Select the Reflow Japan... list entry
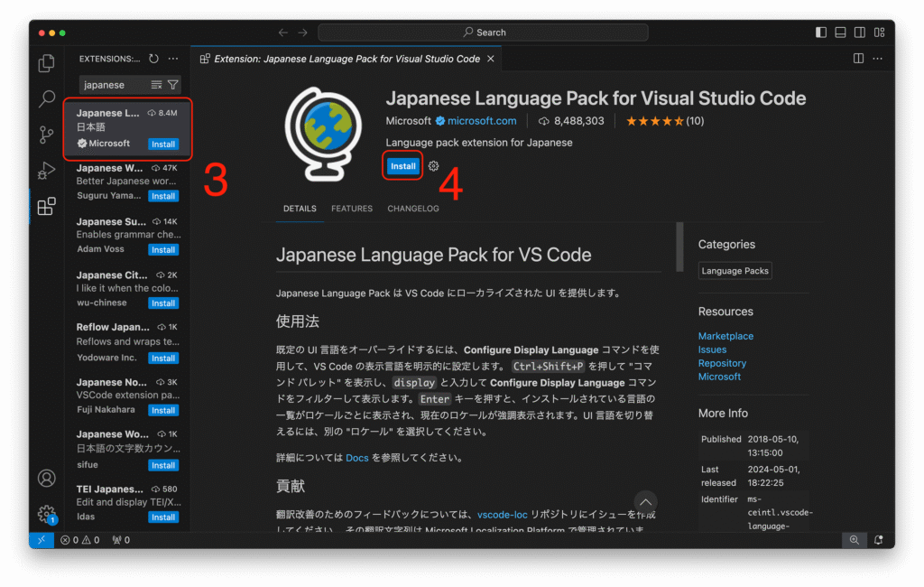Image resolution: width=924 pixels, height=587 pixels. [127, 342]
